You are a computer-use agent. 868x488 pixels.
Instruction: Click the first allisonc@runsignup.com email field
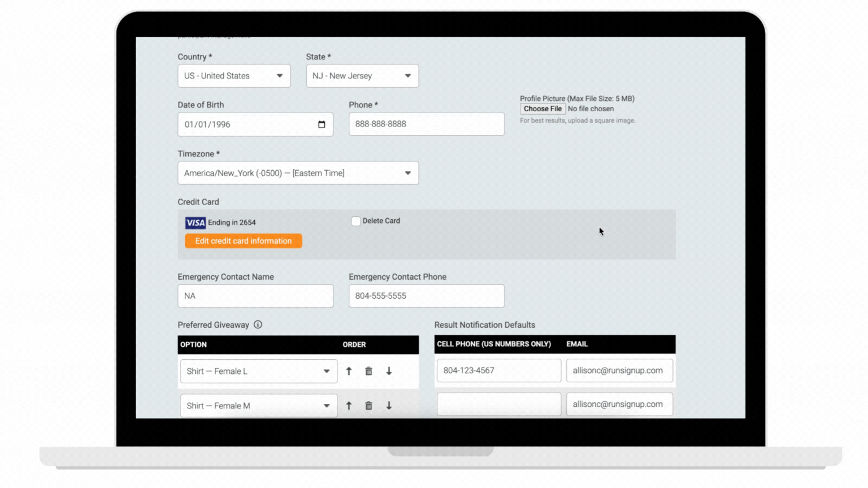pos(619,371)
